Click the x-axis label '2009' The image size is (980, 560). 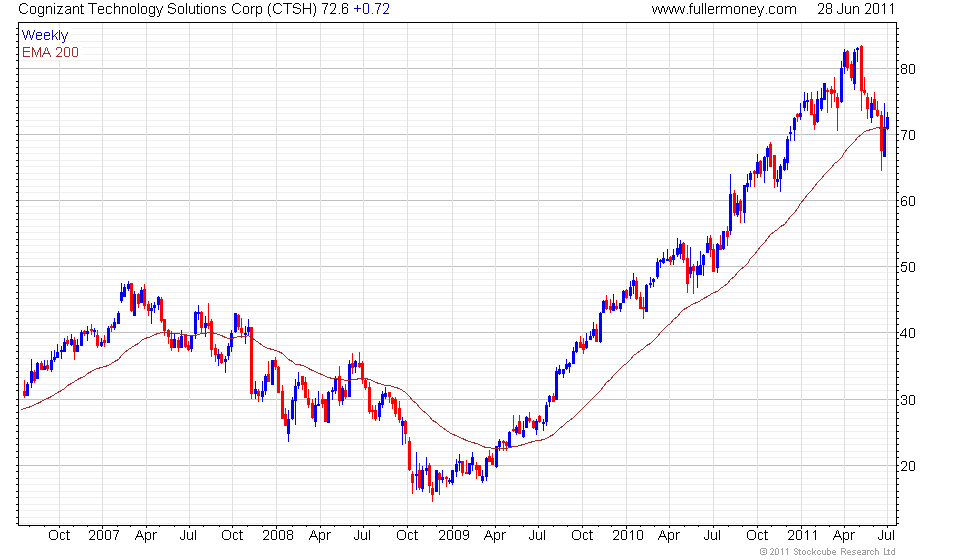[454, 536]
